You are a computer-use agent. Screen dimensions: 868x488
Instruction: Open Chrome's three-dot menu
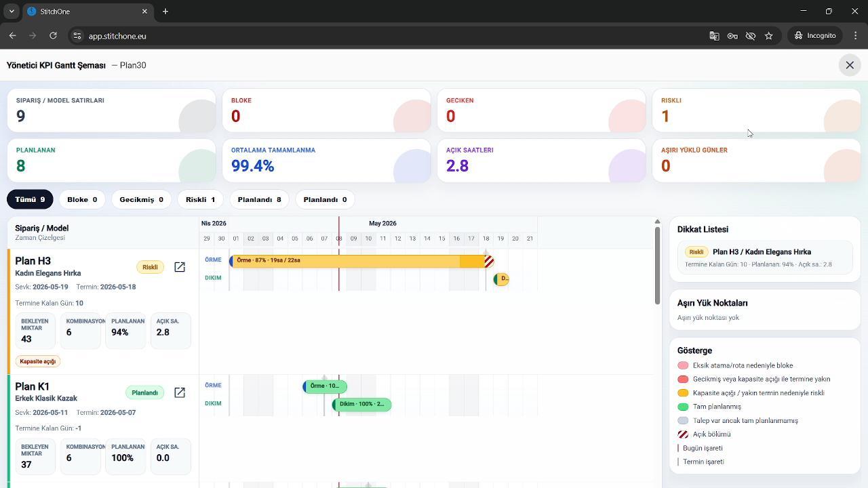point(856,36)
